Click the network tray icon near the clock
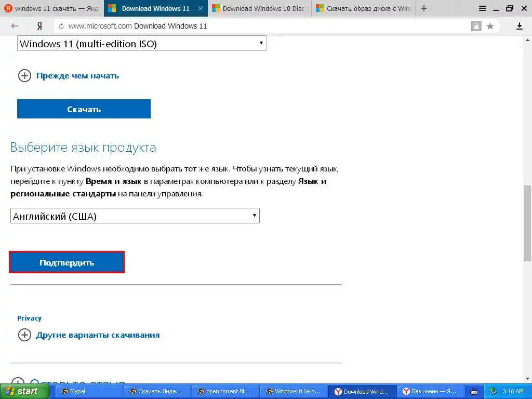 [x=493, y=391]
